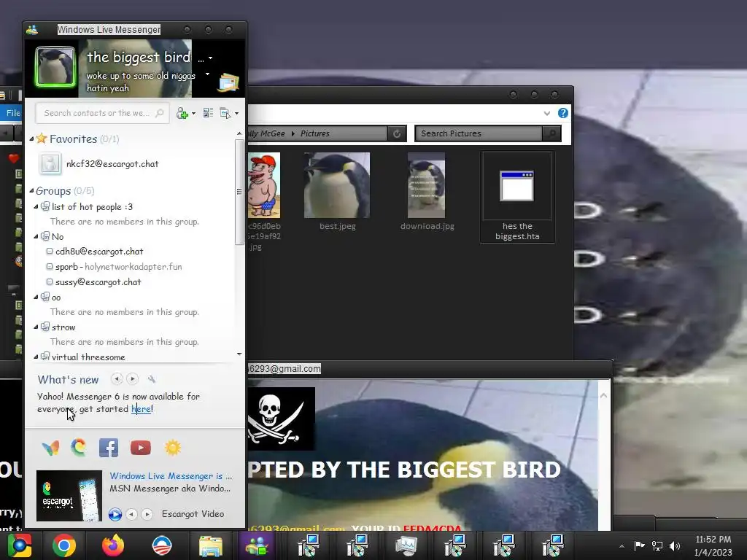747x560 pixels.
Task: Open the Escargot tab icon
Action: pyautogui.click(x=79, y=448)
